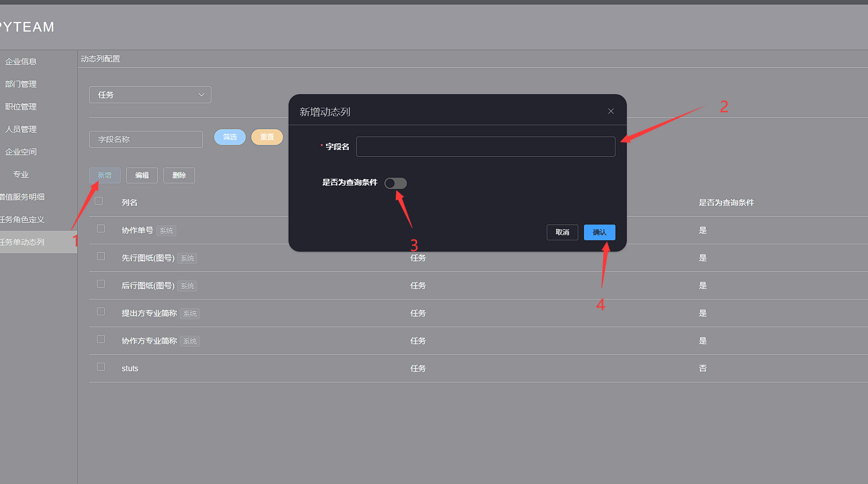Click the 新增动态列 dialog title
The width and height of the screenshot is (868, 484).
click(x=325, y=112)
